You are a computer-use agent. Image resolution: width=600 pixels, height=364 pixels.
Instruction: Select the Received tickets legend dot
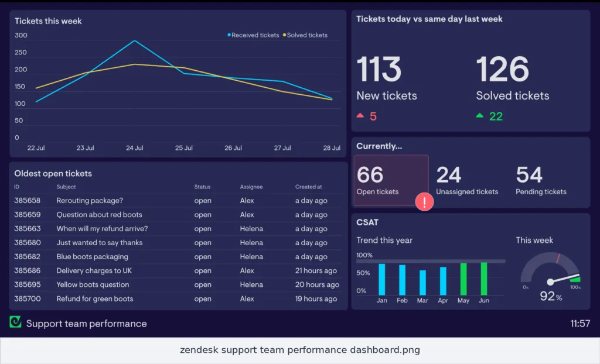[229, 35]
